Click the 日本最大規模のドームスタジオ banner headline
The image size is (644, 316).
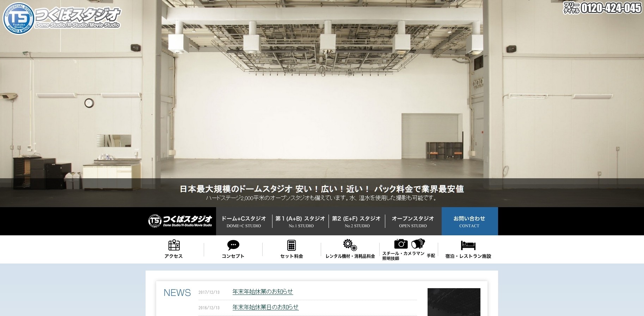click(x=321, y=189)
